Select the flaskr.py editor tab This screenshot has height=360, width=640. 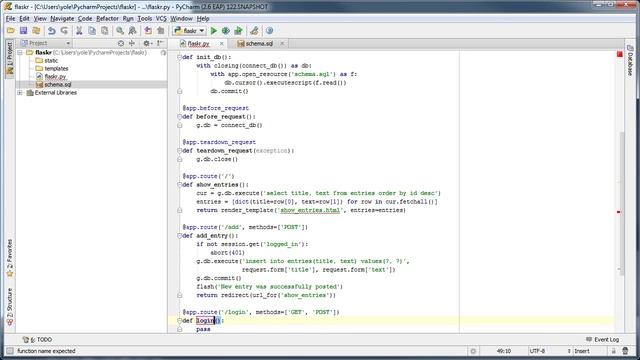[198, 43]
